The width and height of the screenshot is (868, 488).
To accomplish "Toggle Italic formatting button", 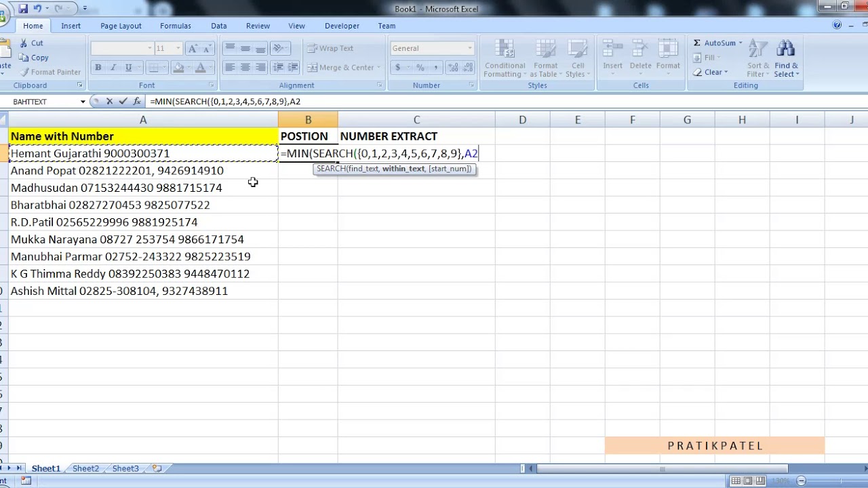I will (x=113, y=67).
